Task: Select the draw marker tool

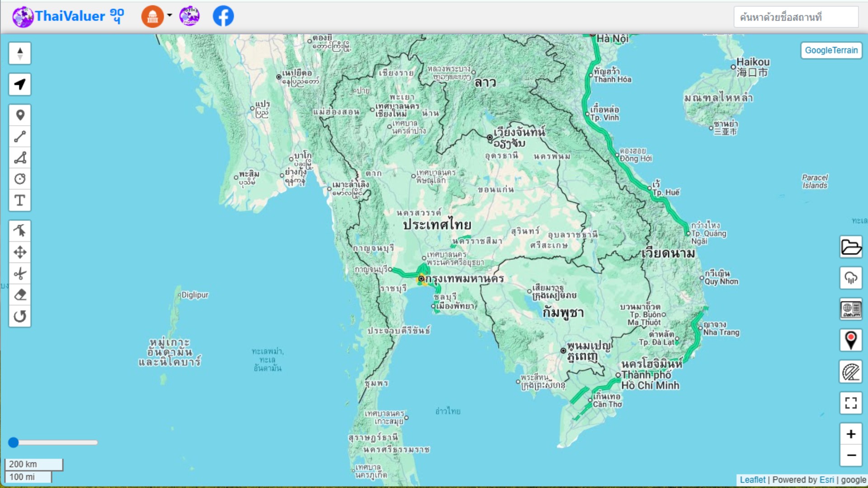Action: point(20,115)
